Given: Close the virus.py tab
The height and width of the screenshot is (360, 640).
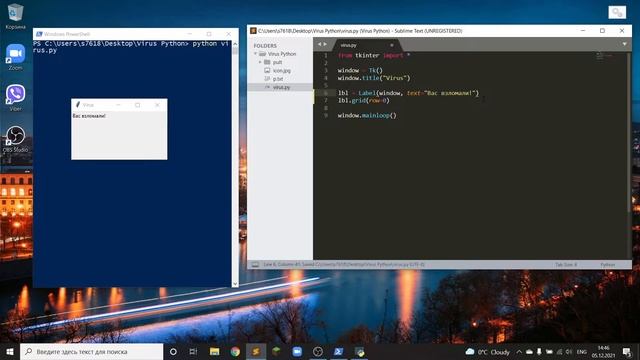Looking at the screenshot, I should coord(392,45).
